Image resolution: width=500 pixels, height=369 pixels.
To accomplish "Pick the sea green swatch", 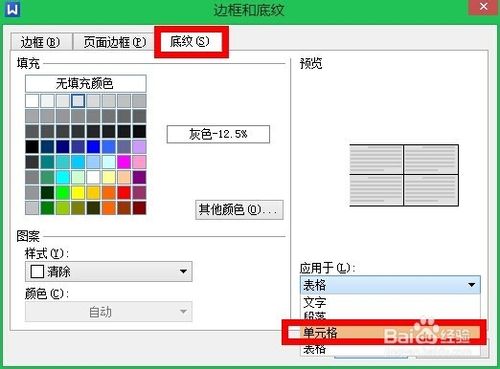I will click(x=47, y=177).
